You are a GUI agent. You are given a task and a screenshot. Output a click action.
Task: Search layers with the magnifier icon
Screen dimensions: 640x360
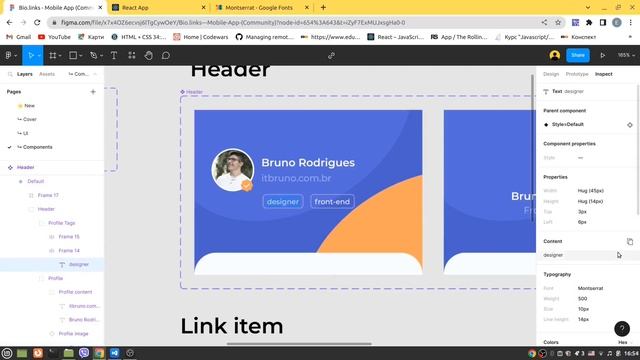click(10, 74)
